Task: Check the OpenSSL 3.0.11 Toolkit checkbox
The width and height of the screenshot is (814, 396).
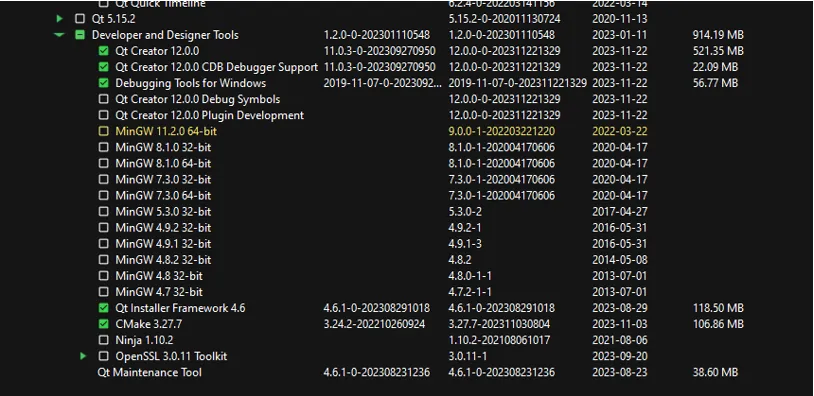Action: tap(104, 356)
